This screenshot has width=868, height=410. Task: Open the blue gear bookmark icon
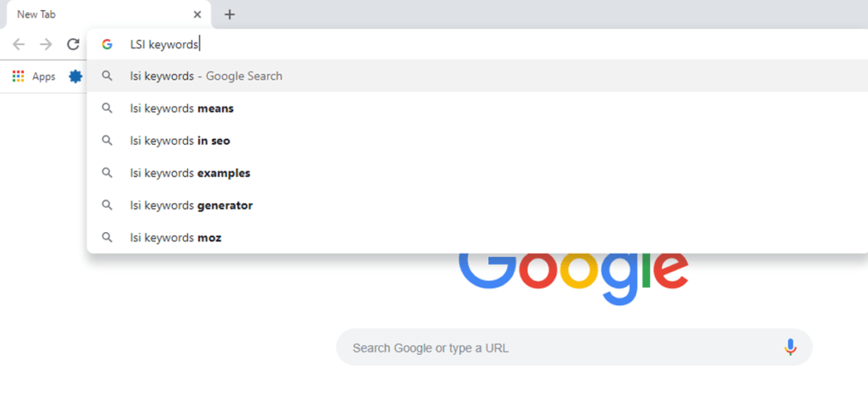pos(75,76)
